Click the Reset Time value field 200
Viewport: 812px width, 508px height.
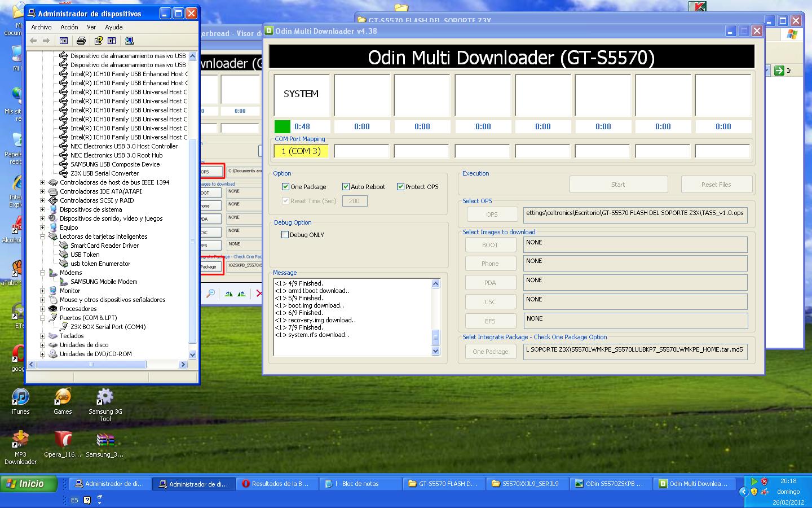[355, 201]
